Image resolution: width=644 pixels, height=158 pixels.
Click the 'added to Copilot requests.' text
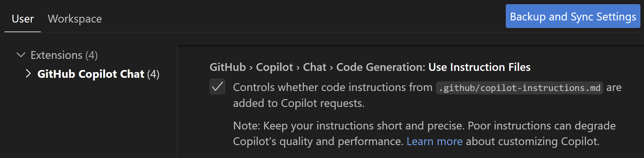click(299, 103)
